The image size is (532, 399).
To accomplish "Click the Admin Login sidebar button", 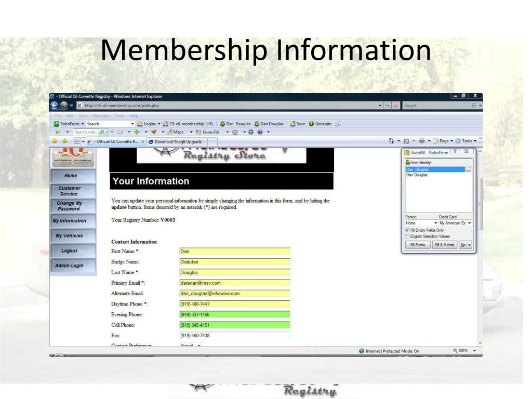I will pos(73,265).
